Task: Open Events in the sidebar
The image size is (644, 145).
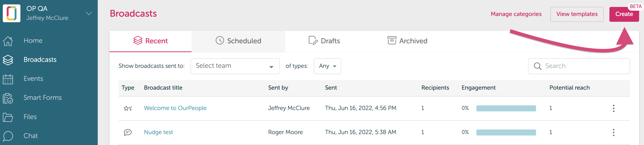Action: tap(33, 79)
